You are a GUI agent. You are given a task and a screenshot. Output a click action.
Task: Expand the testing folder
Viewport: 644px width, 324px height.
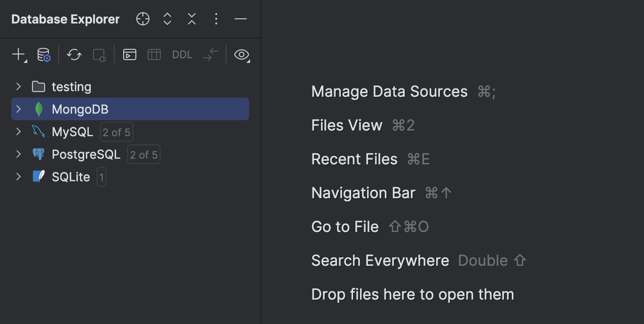coord(18,86)
